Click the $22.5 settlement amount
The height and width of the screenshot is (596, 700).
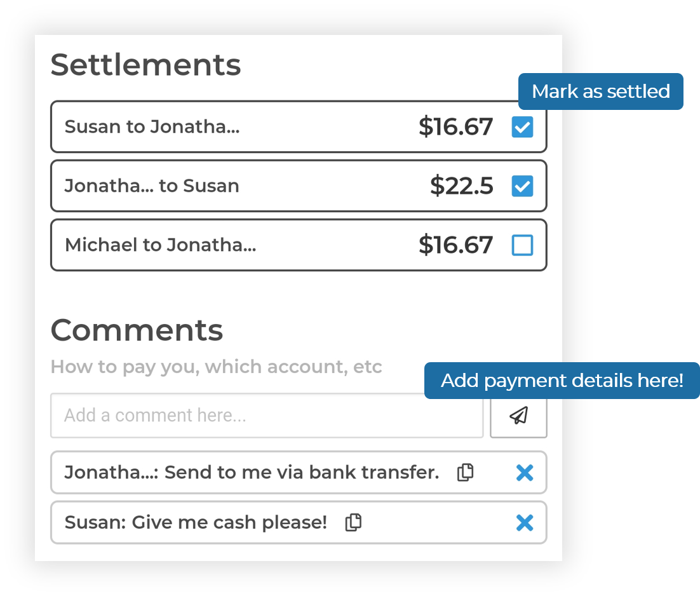point(462,186)
